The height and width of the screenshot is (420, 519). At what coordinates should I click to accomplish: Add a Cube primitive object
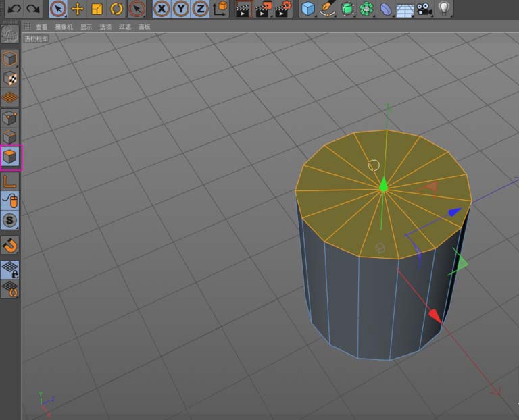tap(308, 9)
